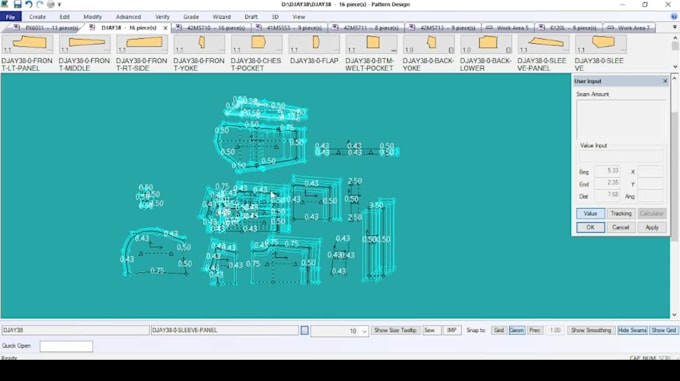Image resolution: width=680 pixels, height=381 pixels.
Task: Open the Wizard menu
Action: click(222, 17)
